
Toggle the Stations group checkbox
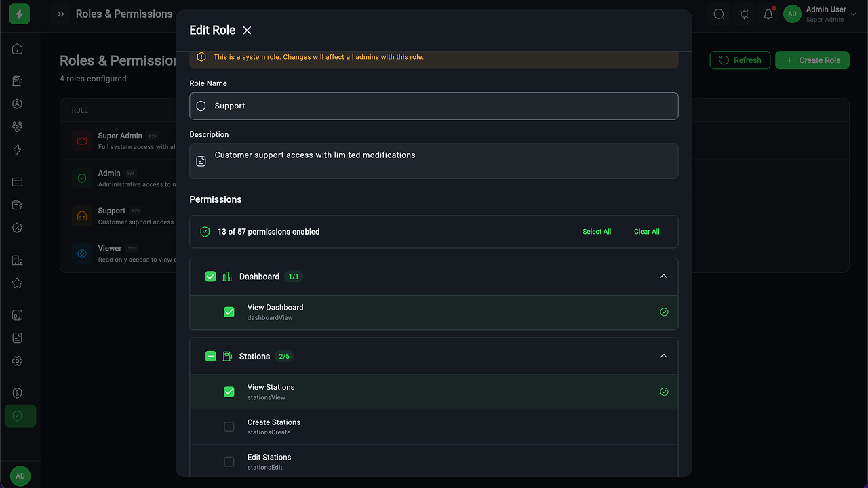point(211,357)
